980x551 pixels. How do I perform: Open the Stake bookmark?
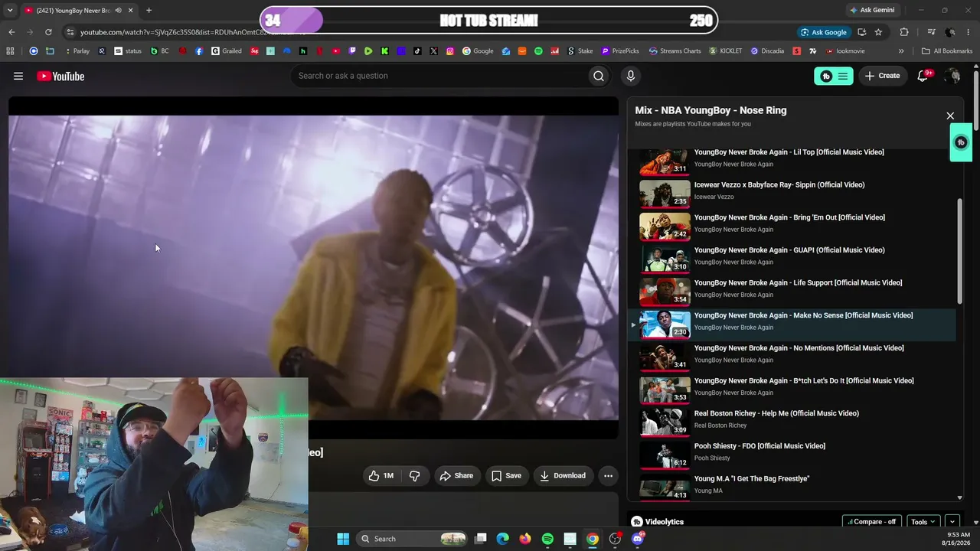tap(580, 51)
